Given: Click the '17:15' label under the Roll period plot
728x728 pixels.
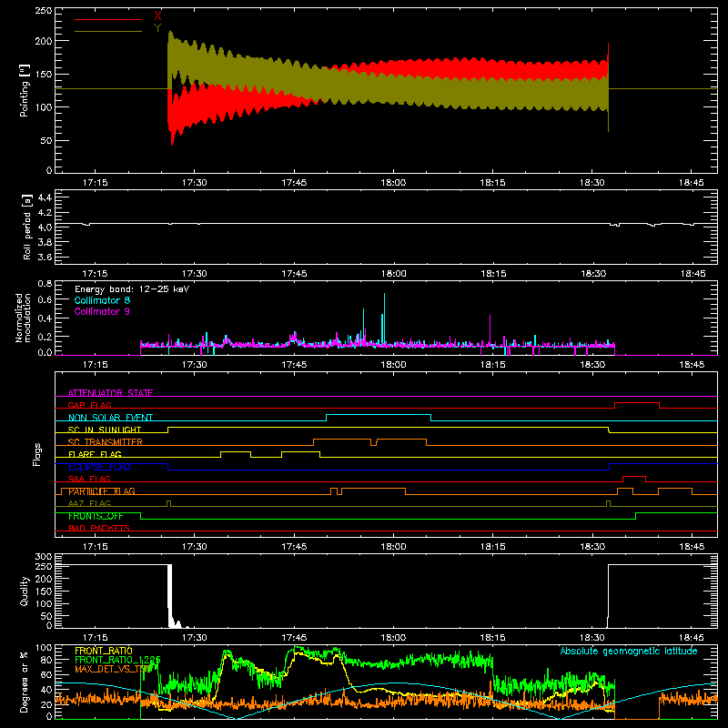Looking at the screenshot, I should [95, 274].
